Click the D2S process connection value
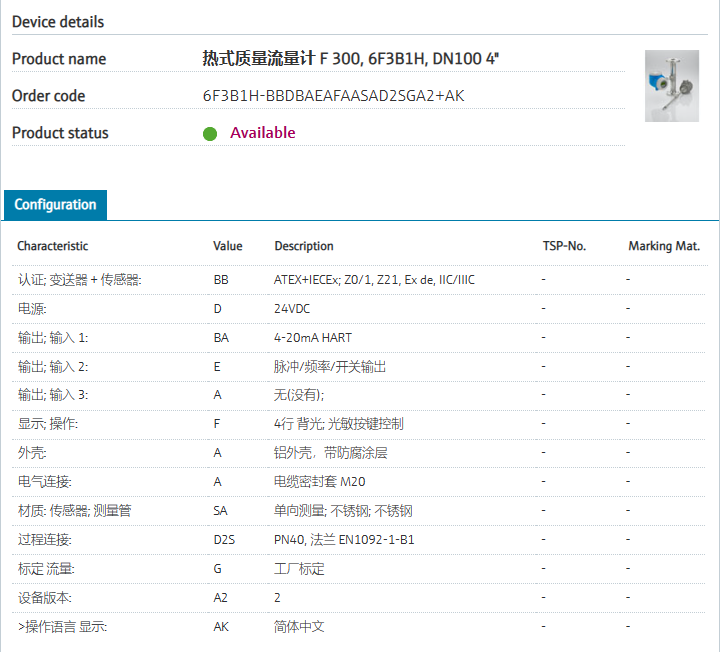The height and width of the screenshot is (652, 720). click(224, 540)
